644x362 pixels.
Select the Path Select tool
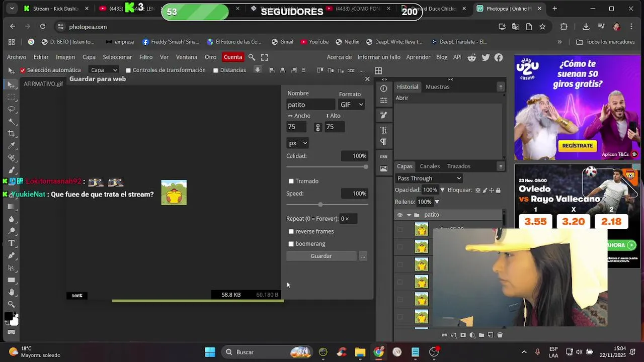pos(12,267)
